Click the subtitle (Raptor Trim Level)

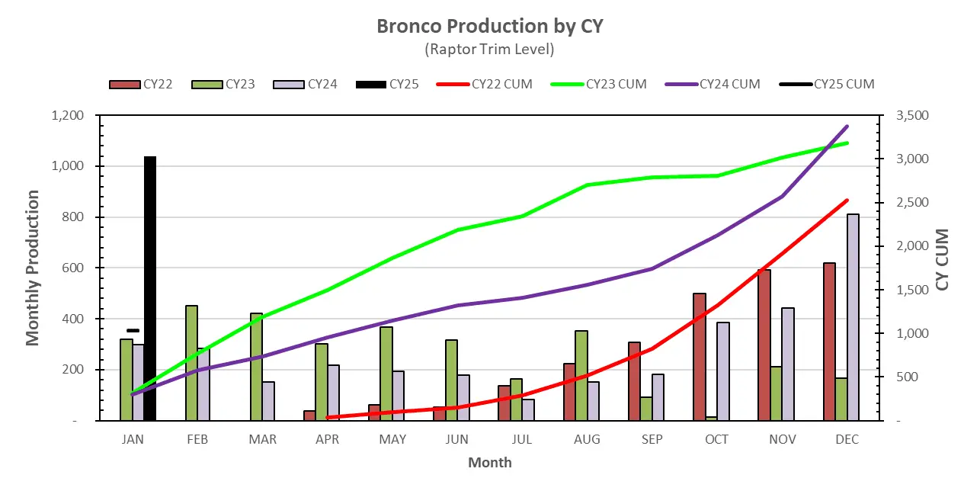[489, 50]
